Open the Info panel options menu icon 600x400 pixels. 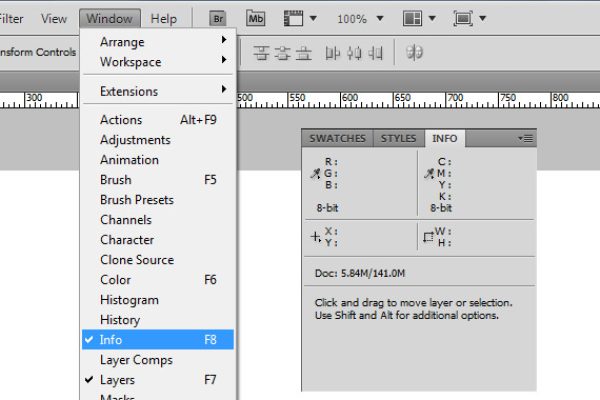(526, 138)
